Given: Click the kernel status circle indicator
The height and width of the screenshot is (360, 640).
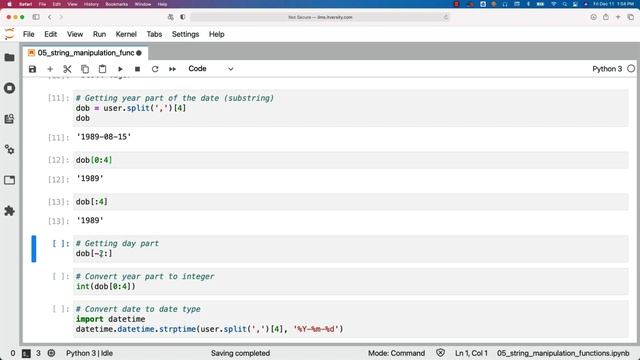Looking at the screenshot, I should 631,69.
